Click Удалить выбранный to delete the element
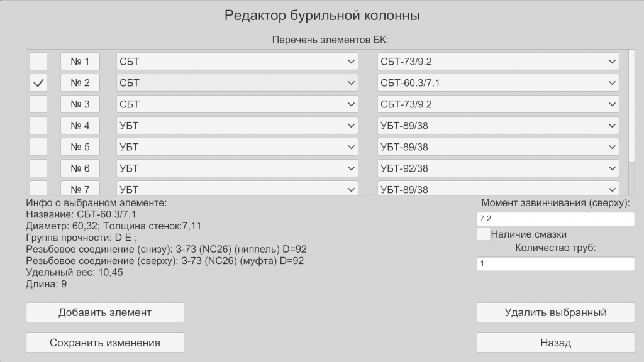The width and height of the screenshot is (644, 362). pos(555,312)
